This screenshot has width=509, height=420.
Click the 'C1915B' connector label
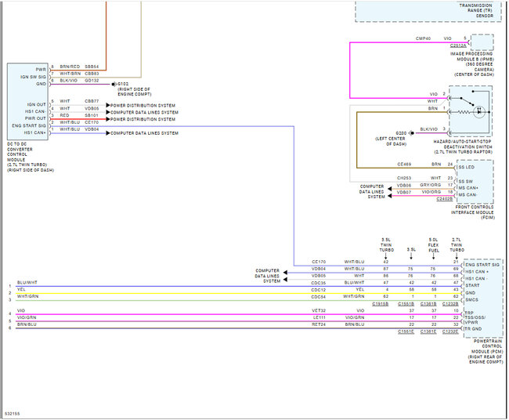[380, 304]
